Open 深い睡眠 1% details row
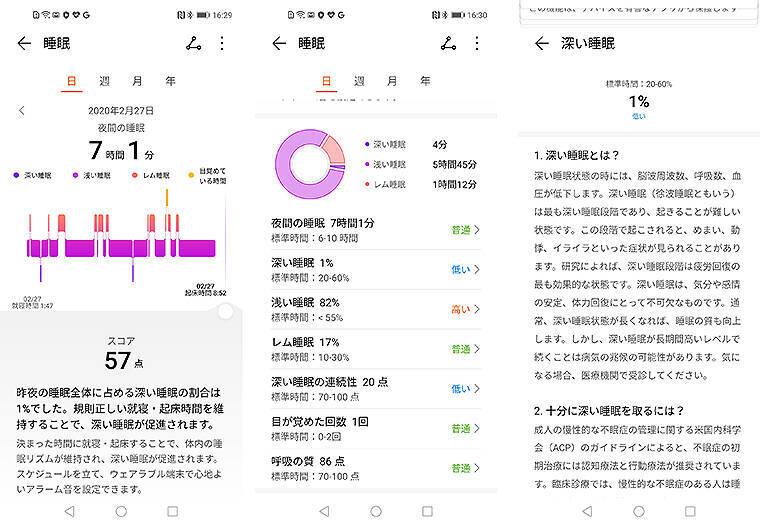The height and width of the screenshot is (525, 760). pyautogui.click(x=376, y=270)
